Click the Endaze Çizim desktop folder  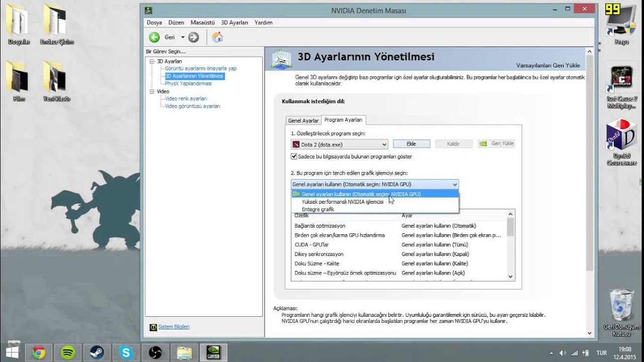pyautogui.click(x=57, y=24)
